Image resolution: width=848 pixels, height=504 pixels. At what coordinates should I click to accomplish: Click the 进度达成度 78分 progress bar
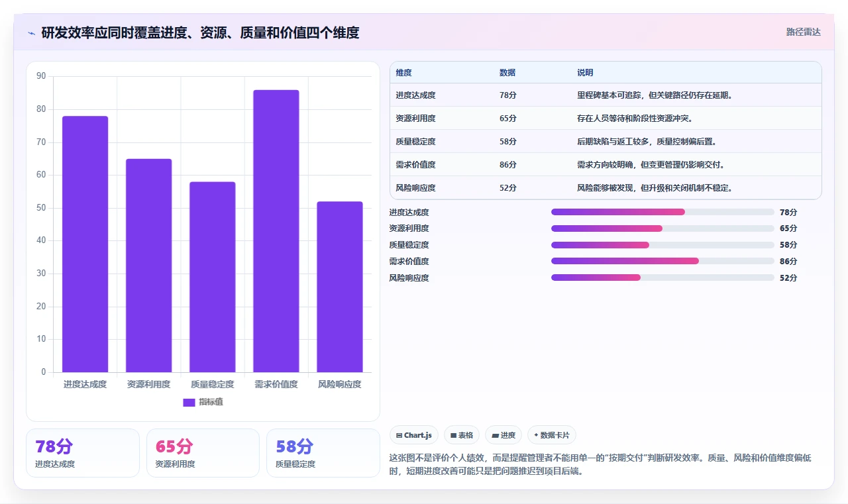(662, 212)
